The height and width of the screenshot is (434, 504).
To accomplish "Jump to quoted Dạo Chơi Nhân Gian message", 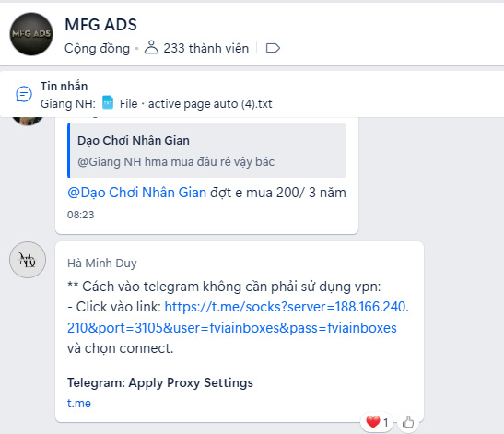I will click(x=206, y=151).
